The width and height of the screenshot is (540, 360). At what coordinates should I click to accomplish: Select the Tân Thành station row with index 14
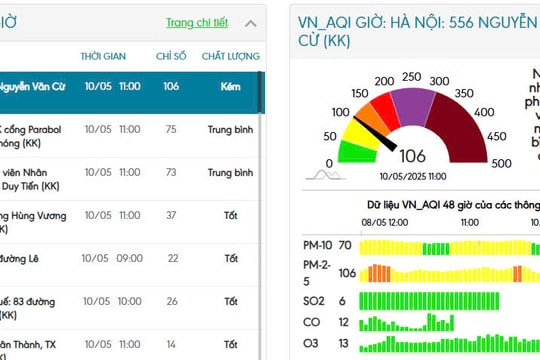[x=129, y=345]
